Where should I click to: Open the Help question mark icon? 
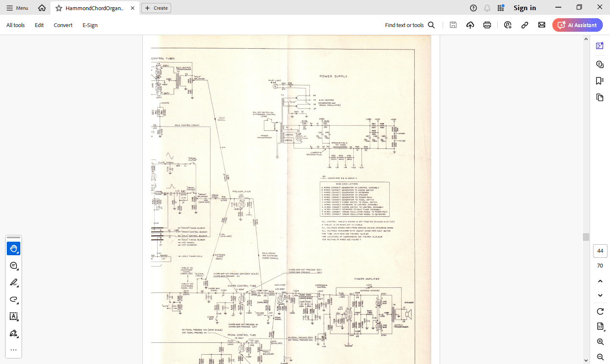(474, 8)
